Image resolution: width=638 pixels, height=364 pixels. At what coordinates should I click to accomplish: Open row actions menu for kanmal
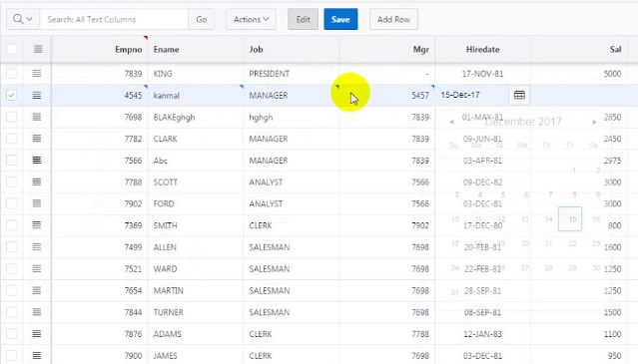[37, 95]
